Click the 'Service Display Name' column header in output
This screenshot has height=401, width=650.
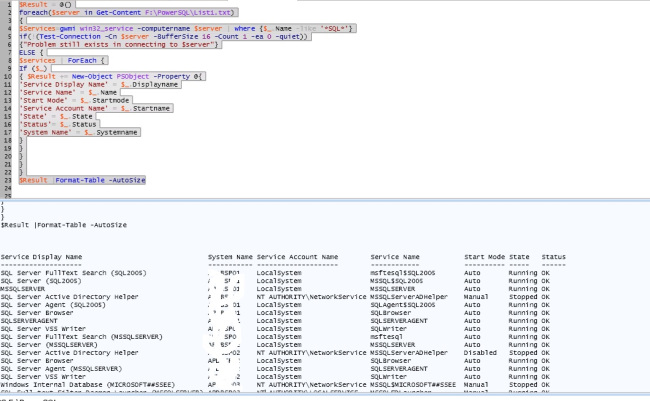pyautogui.click(x=41, y=257)
